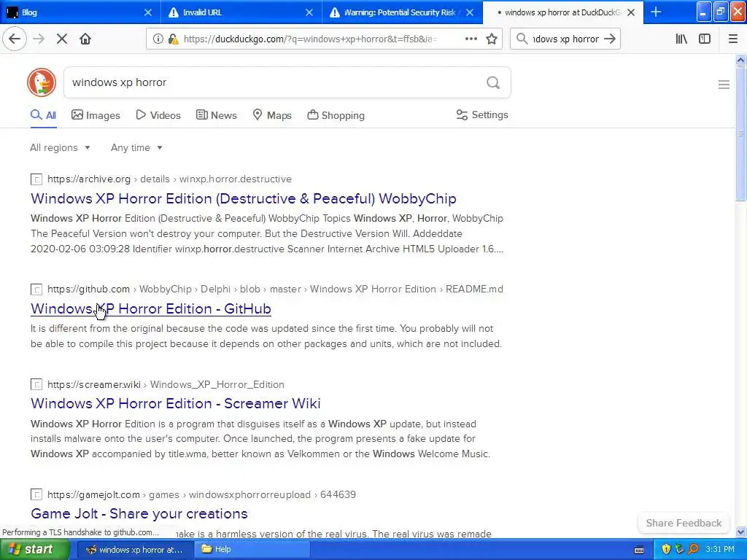Image resolution: width=747 pixels, height=560 pixels.
Task: Close the Blog tab
Action: click(x=148, y=12)
